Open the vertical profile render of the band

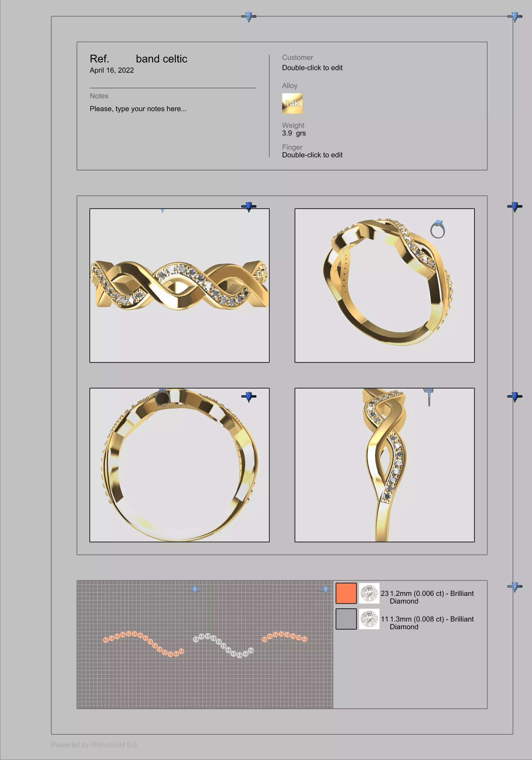tap(385, 465)
